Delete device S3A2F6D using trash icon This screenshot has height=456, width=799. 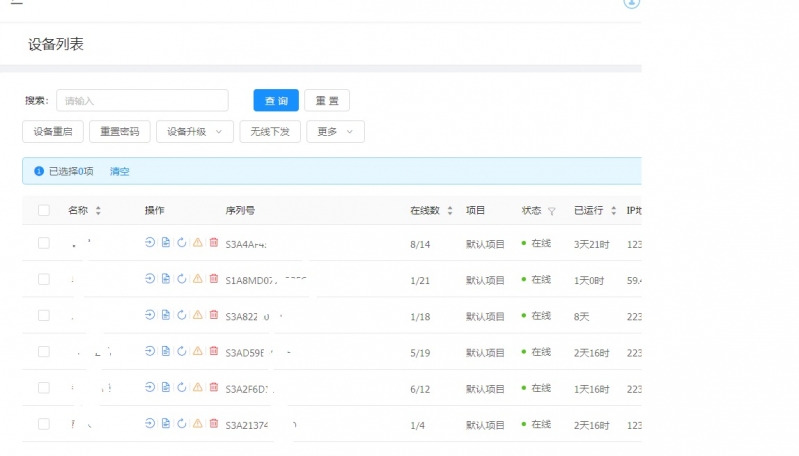214,388
